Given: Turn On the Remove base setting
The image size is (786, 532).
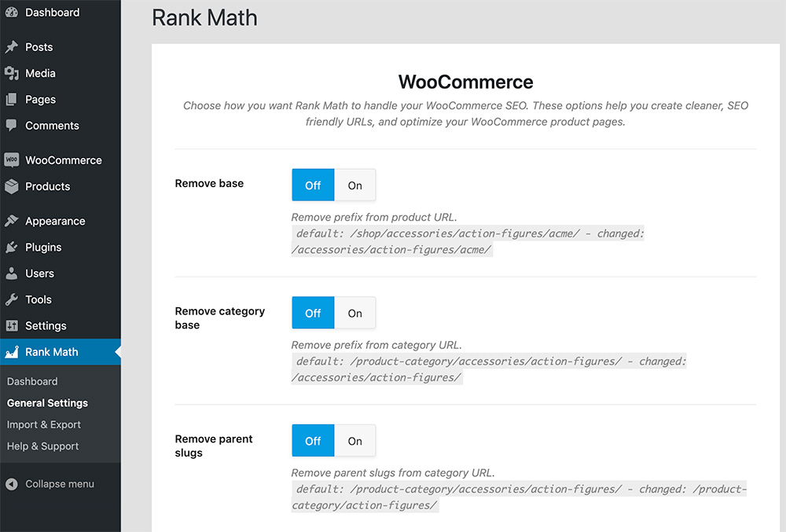Looking at the screenshot, I should pyautogui.click(x=354, y=185).
